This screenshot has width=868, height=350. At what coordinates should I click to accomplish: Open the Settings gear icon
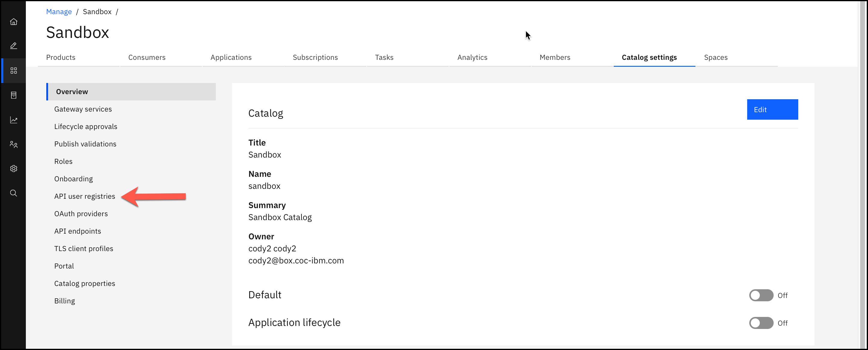[x=14, y=169]
